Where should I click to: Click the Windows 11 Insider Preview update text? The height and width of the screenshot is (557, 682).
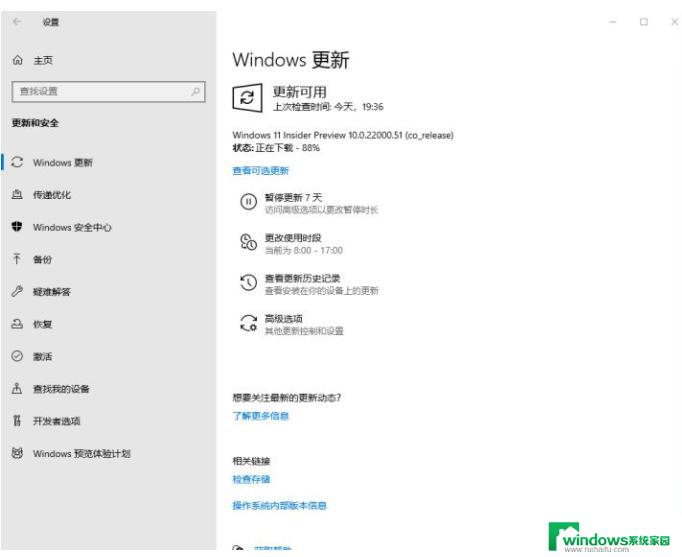(343, 135)
